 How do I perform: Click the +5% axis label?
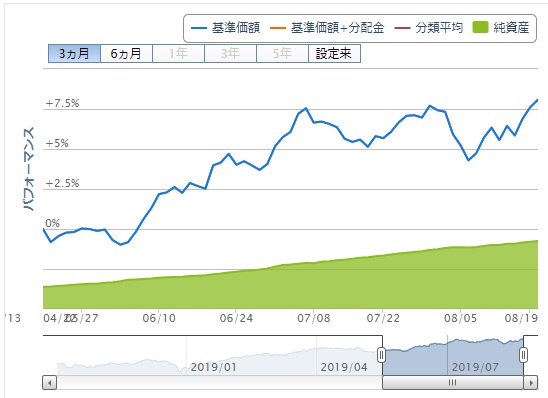point(57,143)
